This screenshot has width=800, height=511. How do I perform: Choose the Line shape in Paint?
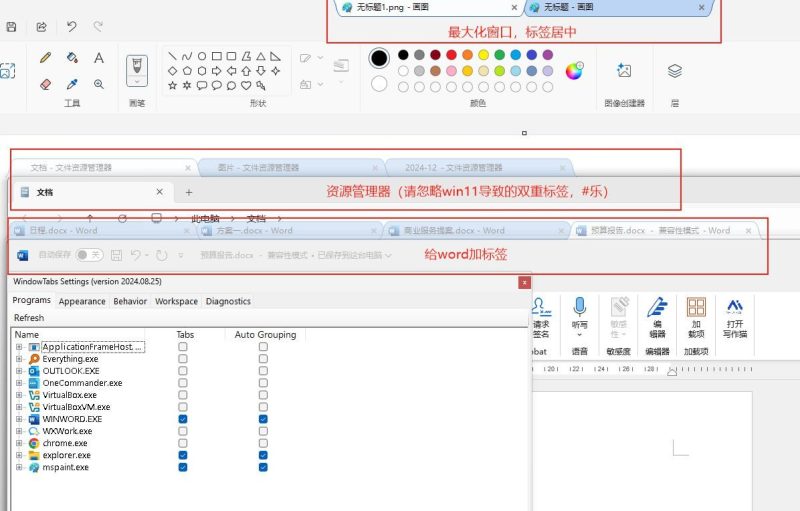click(172, 56)
